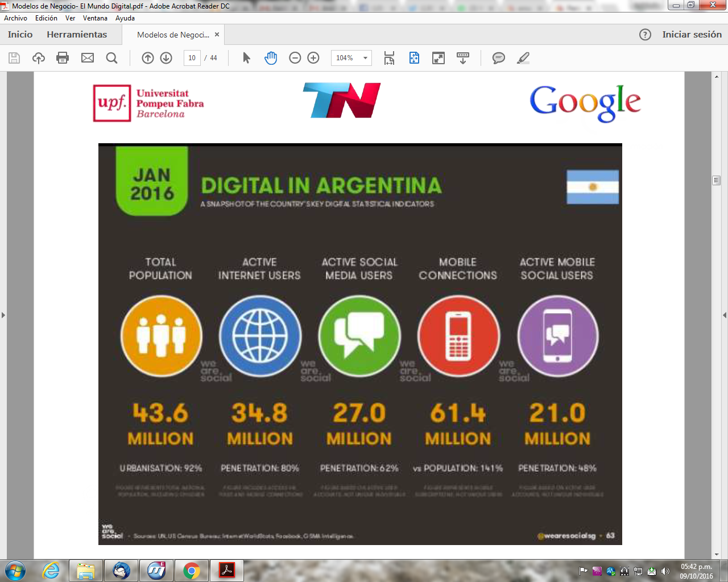Switch to full screen mode icon
728x582 pixels.
pyautogui.click(x=439, y=58)
